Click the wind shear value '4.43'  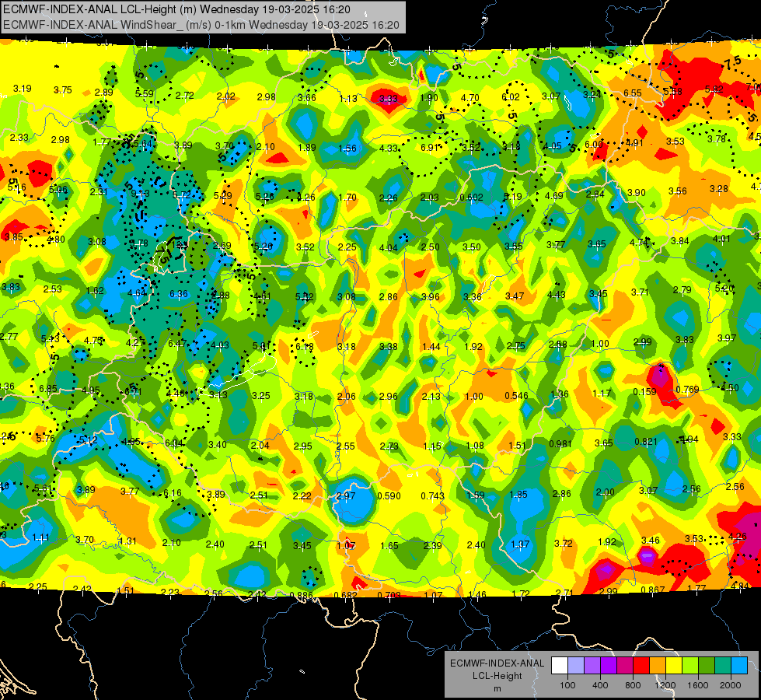coord(557,294)
